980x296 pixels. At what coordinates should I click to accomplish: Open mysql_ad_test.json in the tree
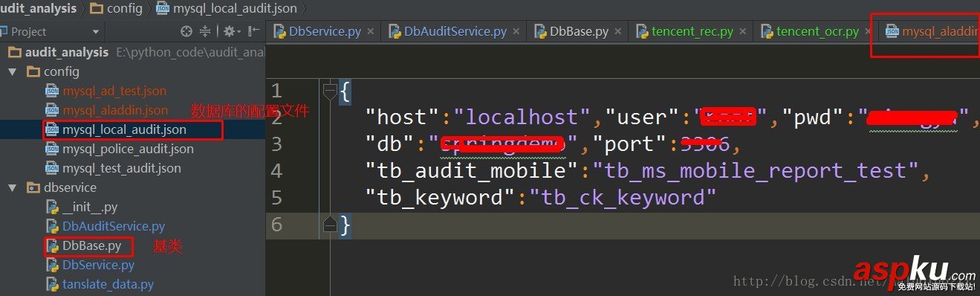tap(114, 91)
